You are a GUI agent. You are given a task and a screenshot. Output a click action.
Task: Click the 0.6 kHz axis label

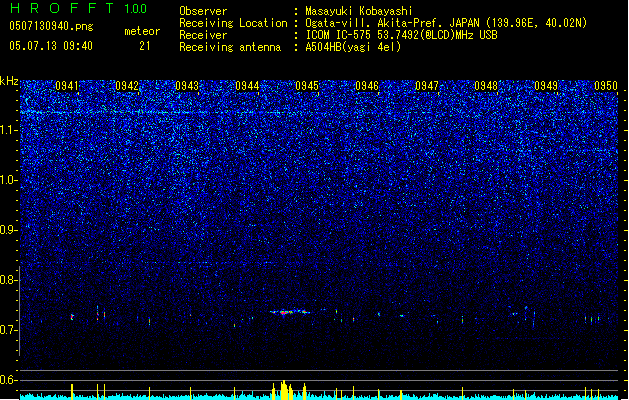pyautogui.click(x=8, y=380)
